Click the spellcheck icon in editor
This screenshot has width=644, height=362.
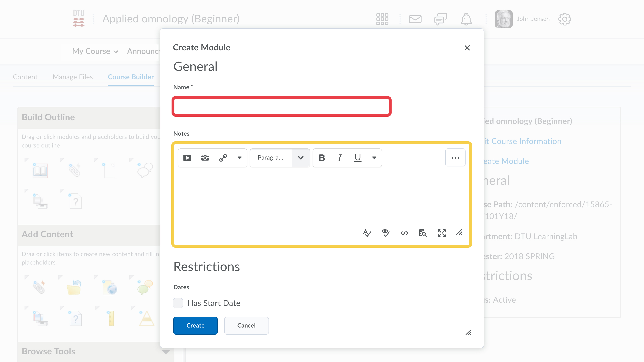pos(367,233)
